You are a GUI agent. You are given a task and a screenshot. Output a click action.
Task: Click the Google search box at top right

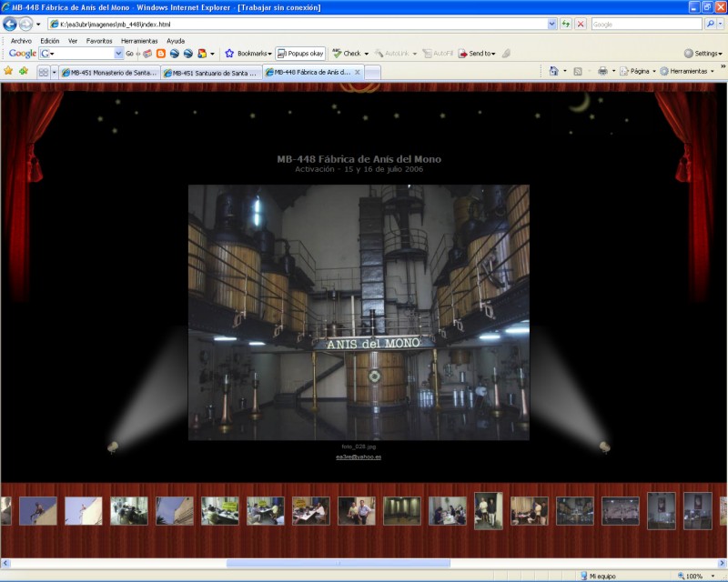point(646,25)
